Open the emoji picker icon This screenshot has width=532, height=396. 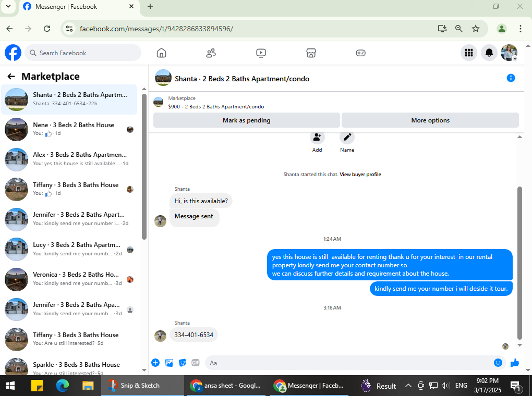pyautogui.click(x=498, y=363)
